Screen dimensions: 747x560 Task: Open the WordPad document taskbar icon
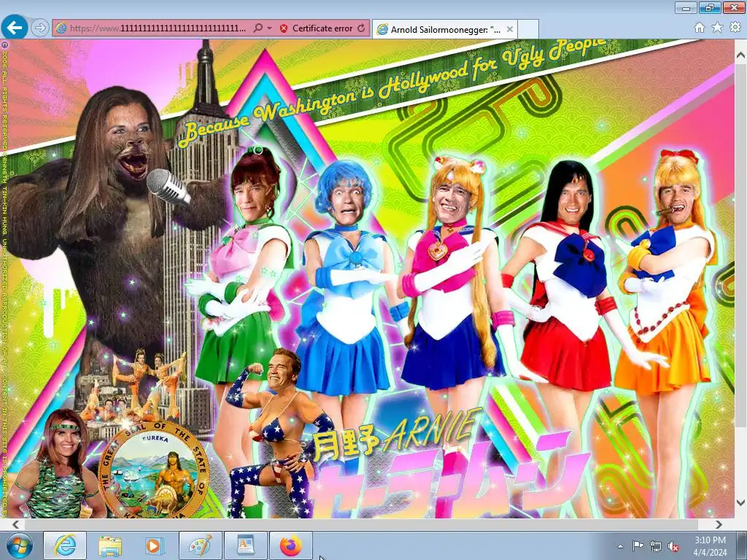coord(245,545)
